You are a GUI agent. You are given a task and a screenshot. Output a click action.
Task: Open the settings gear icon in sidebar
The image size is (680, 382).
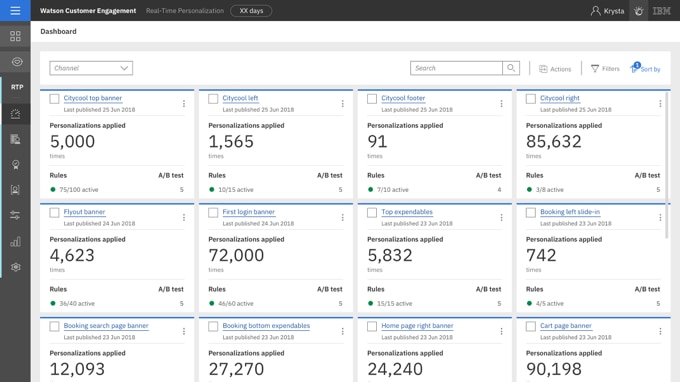(16, 267)
